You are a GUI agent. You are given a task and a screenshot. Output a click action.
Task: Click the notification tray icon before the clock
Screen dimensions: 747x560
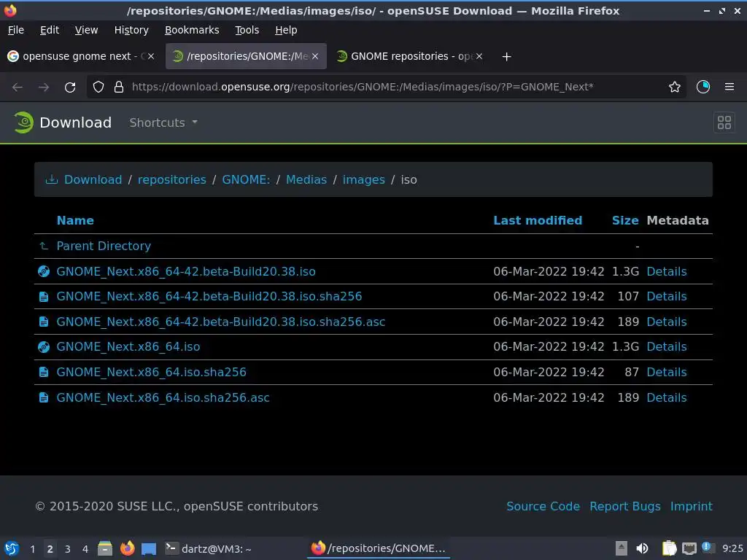click(708, 548)
